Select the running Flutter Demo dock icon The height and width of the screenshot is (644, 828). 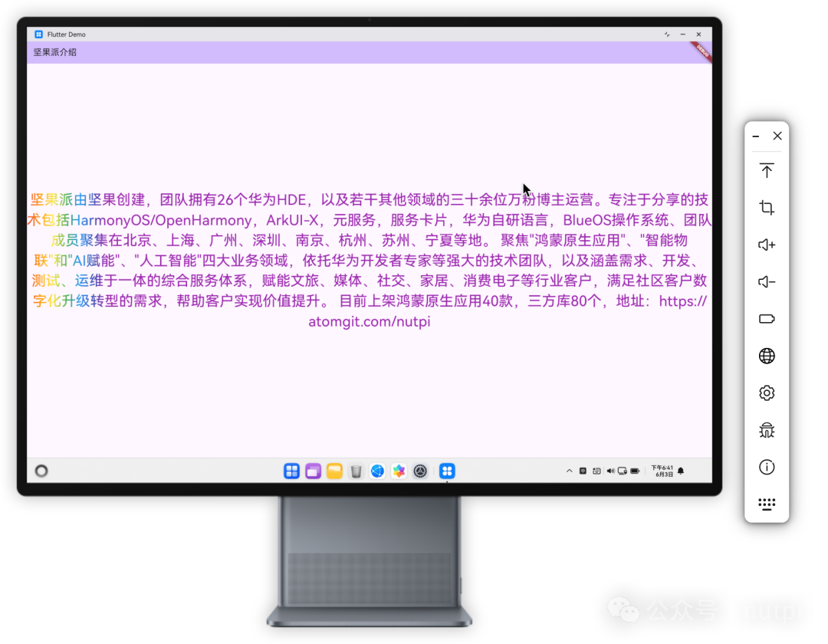[447, 471]
